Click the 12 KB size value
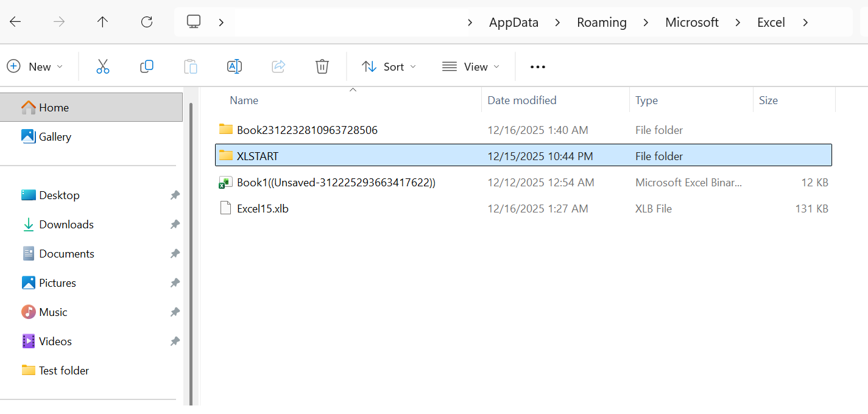Viewport: 868px width, 414px height. (x=815, y=182)
